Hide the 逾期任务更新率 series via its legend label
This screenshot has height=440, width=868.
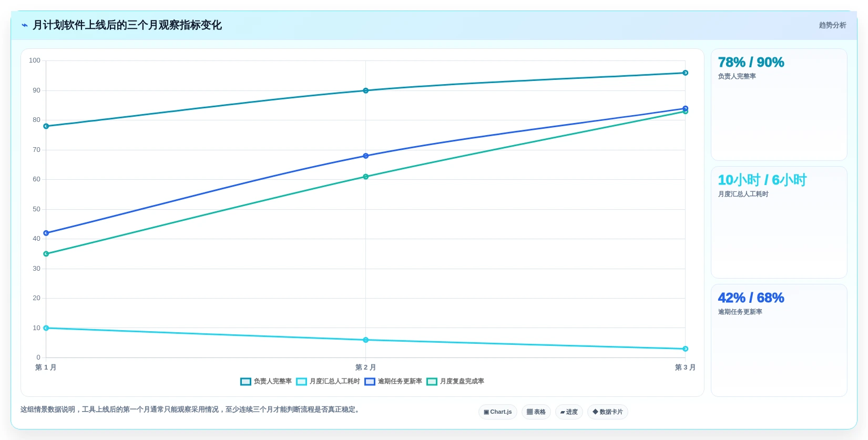[x=400, y=382]
